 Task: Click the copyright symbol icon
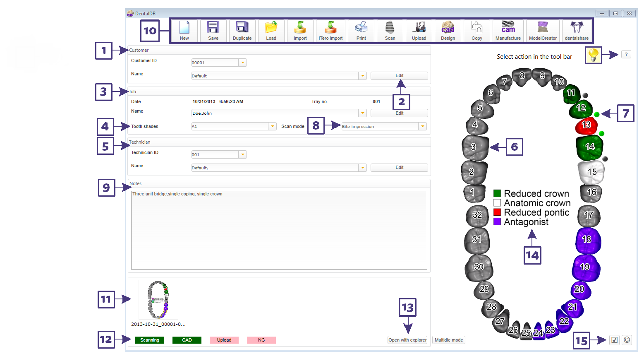point(627,340)
